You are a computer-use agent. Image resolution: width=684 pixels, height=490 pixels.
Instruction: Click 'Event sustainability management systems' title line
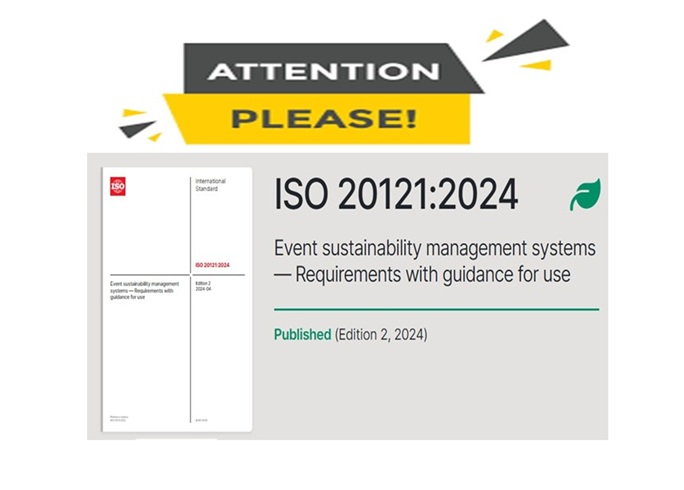pyautogui.click(x=434, y=249)
